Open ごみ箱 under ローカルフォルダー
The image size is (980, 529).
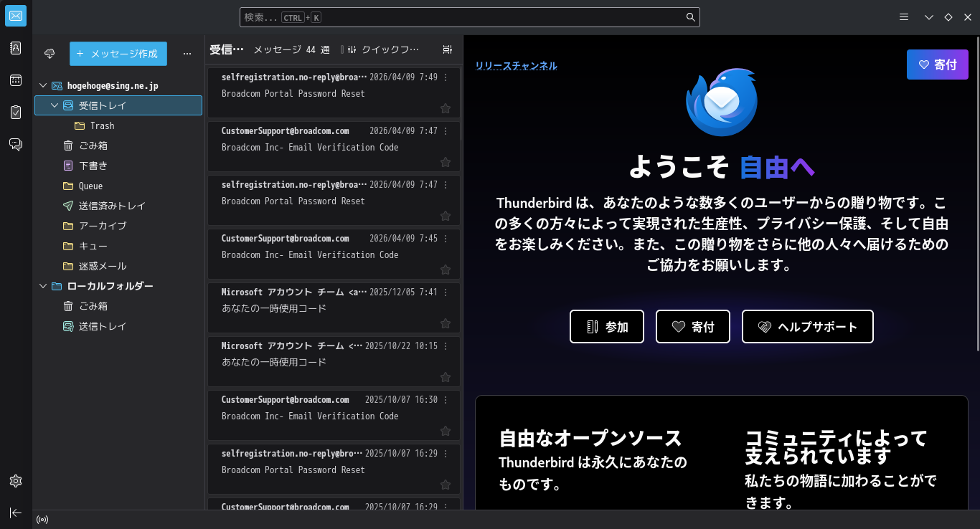click(x=118, y=306)
